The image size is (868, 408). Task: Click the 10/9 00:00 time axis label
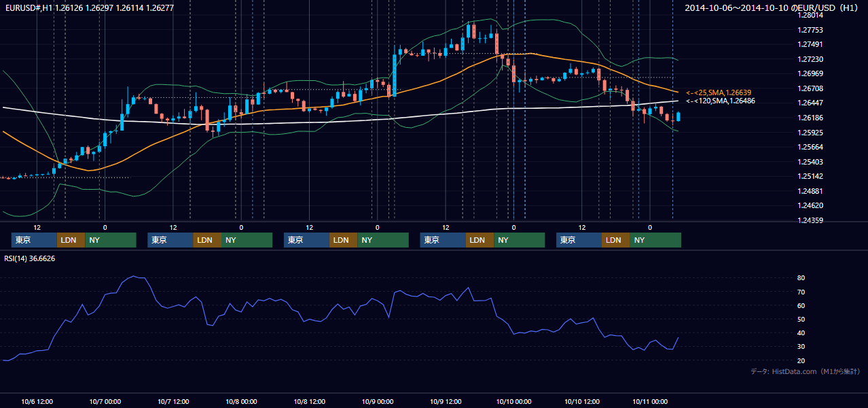377,401
